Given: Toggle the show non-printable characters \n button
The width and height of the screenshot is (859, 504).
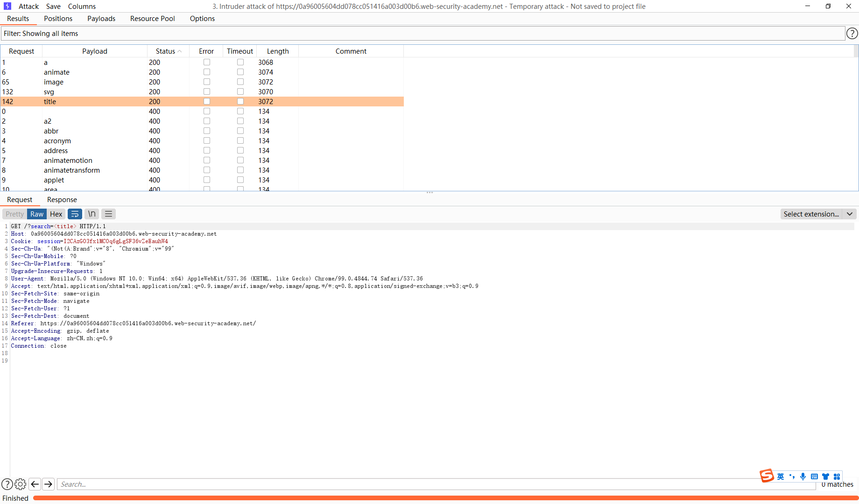Looking at the screenshot, I should [x=92, y=214].
